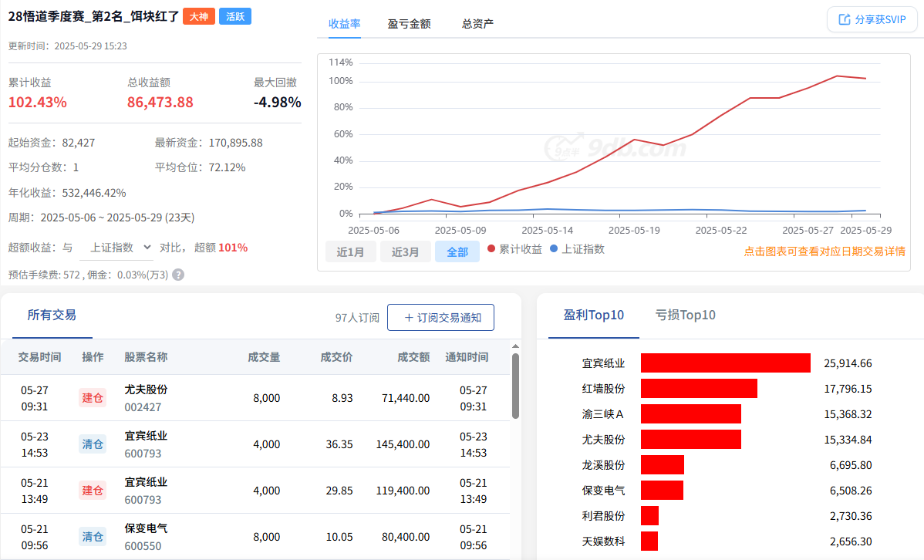
Task: Click the 通知时间 column header
Action: point(467,357)
